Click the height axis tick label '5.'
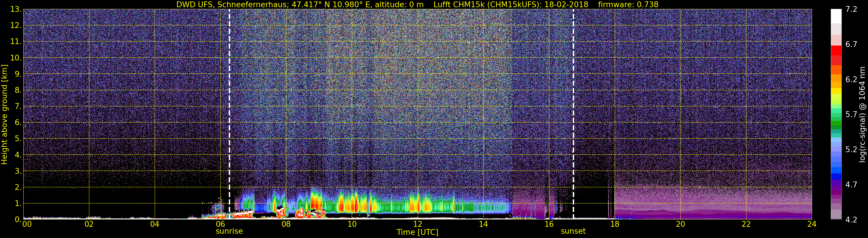This screenshot has height=238, width=868. click(18, 139)
